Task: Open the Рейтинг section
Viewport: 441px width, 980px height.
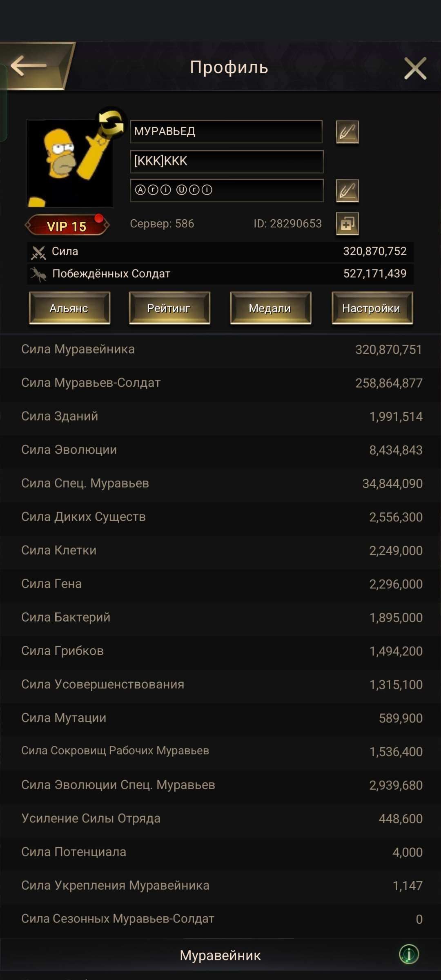Action: (x=169, y=308)
